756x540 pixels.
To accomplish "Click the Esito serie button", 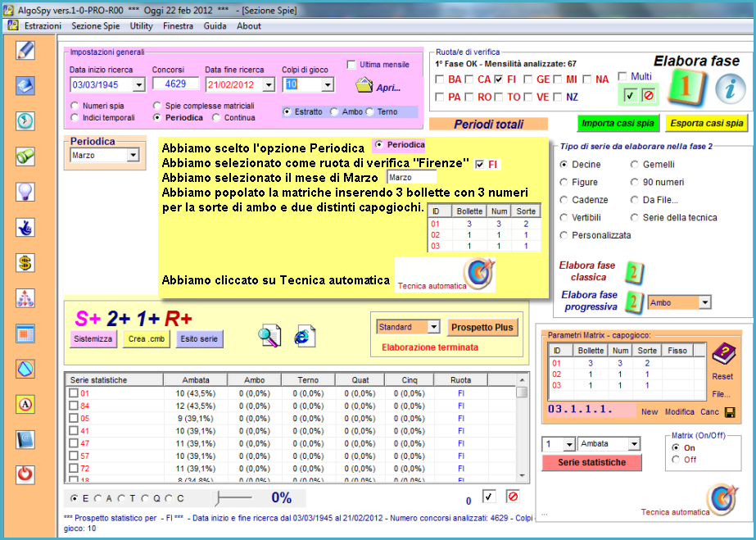I will [199, 339].
